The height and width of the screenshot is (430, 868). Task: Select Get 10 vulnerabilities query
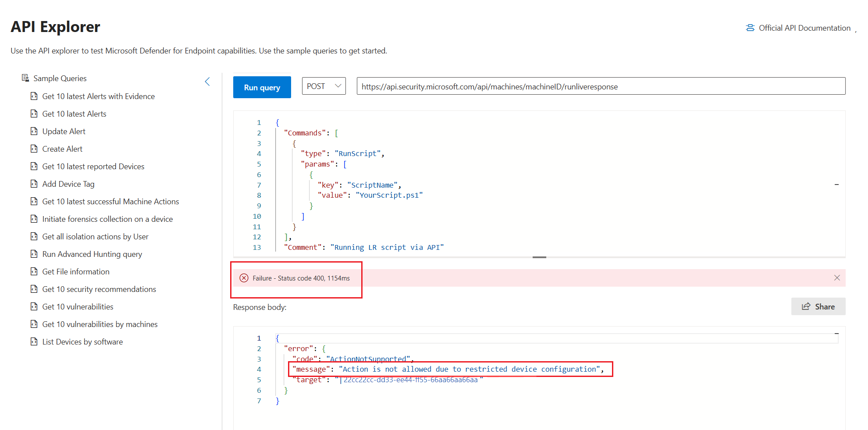click(78, 307)
